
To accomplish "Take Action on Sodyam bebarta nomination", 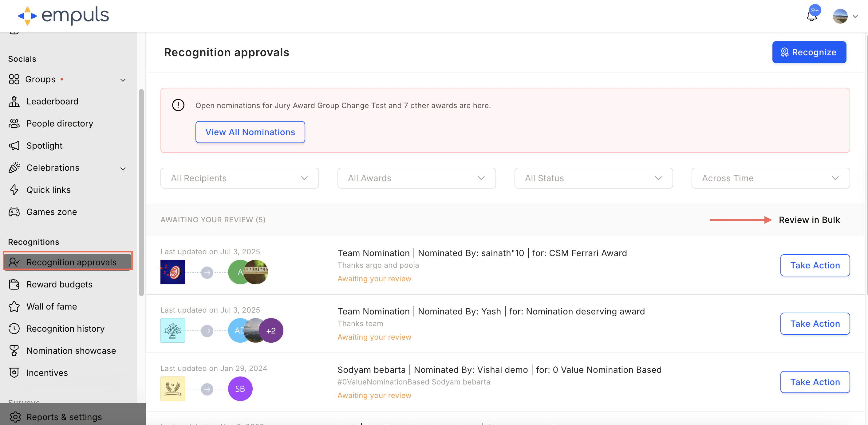I will (815, 382).
